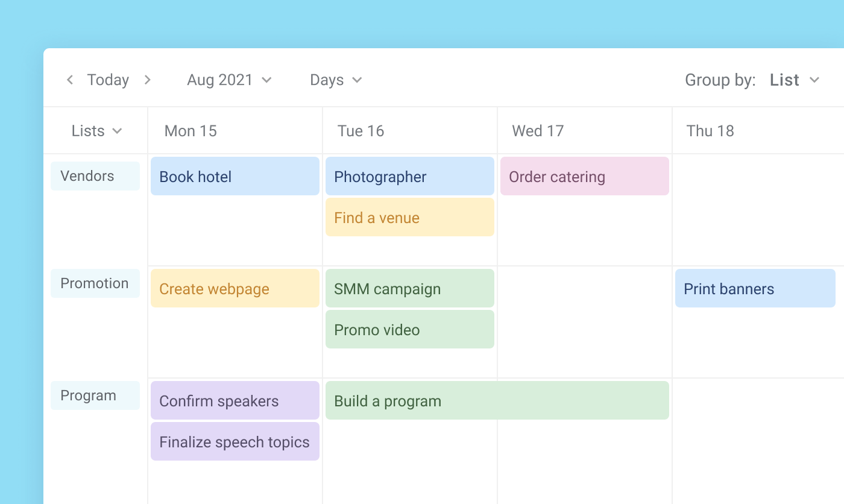Go to previous period with left arrow
This screenshot has width=844, height=504.
tap(70, 80)
